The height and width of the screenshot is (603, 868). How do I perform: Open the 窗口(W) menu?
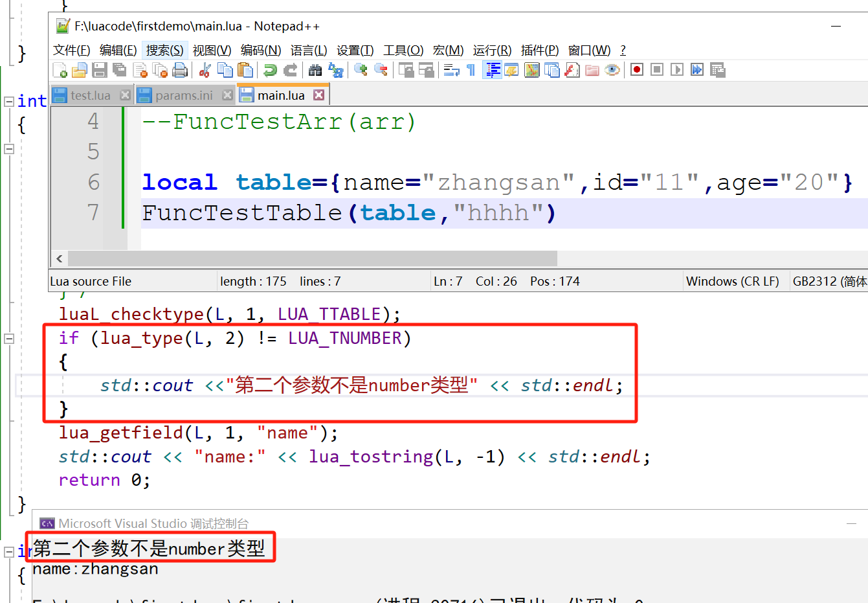coord(589,50)
